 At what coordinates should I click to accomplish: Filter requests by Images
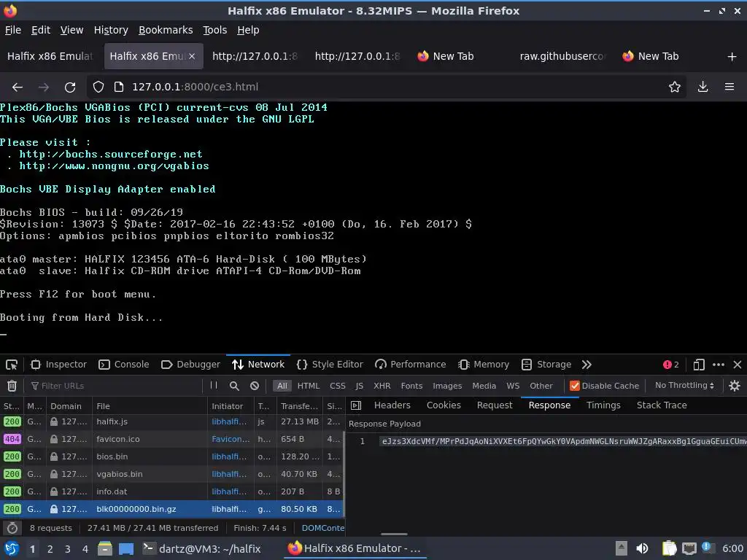click(x=447, y=386)
